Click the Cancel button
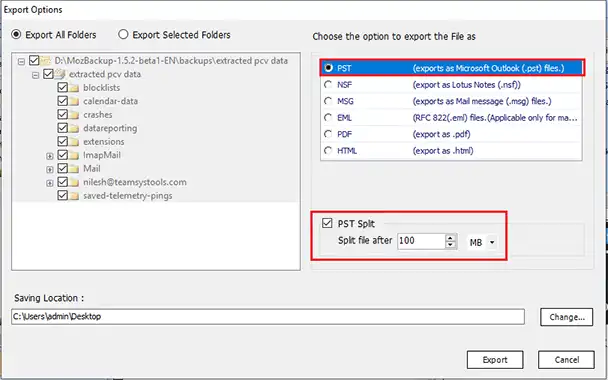The height and width of the screenshot is (380, 608). point(566,360)
